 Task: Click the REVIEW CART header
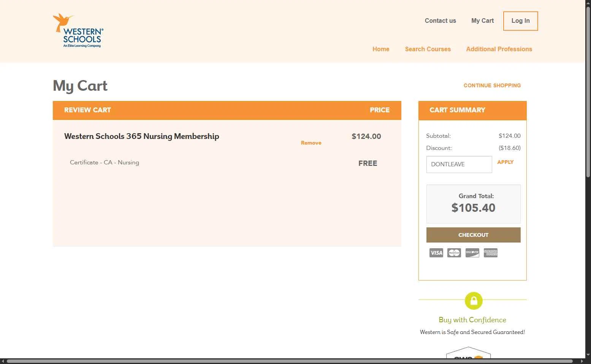coord(87,110)
